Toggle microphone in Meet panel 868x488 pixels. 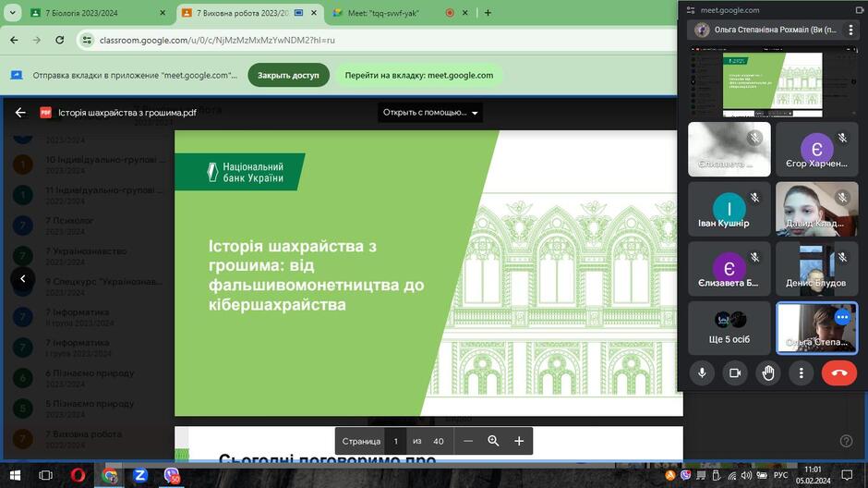point(702,372)
